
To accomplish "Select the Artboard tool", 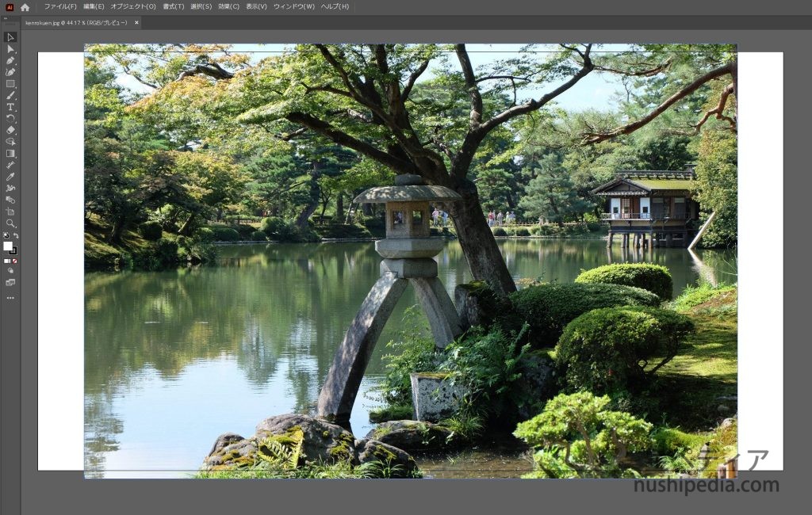I will pyautogui.click(x=10, y=212).
